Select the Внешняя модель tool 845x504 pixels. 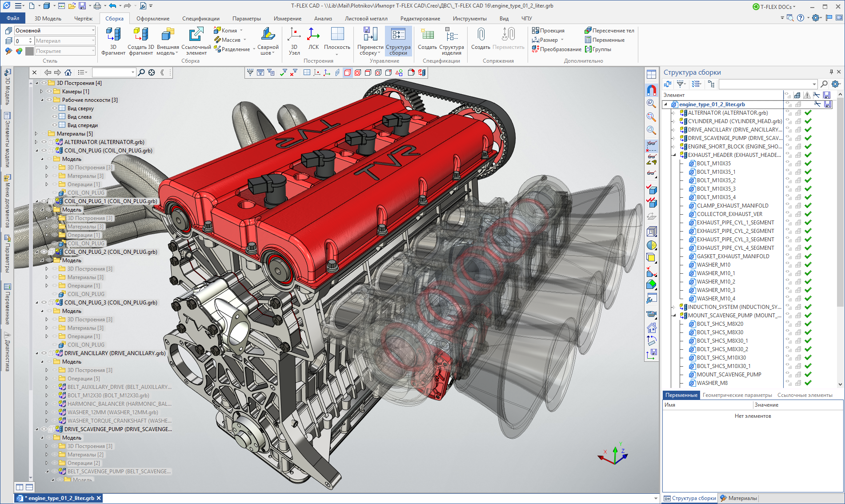click(168, 35)
